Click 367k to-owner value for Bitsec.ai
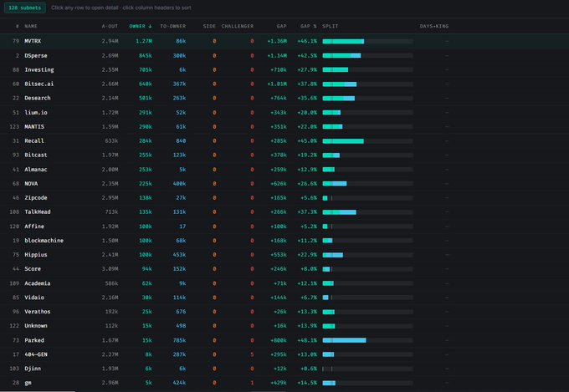The image size is (569, 392). (179, 84)
